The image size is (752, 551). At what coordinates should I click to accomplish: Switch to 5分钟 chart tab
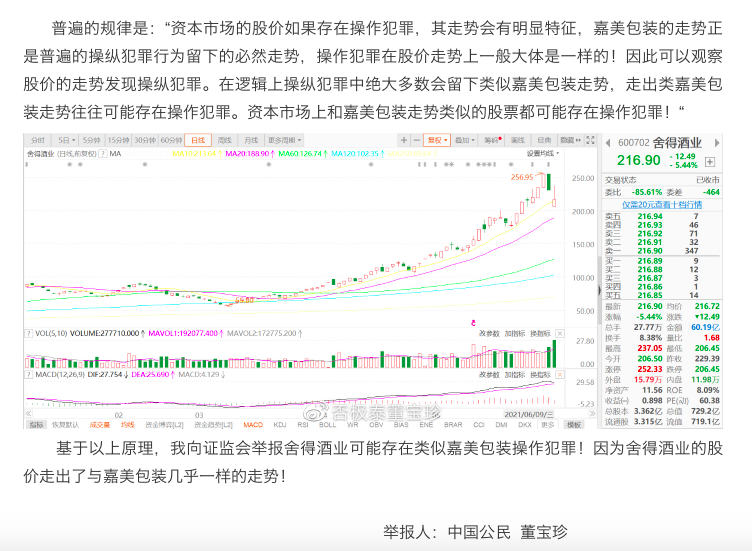tap(91, 140)
